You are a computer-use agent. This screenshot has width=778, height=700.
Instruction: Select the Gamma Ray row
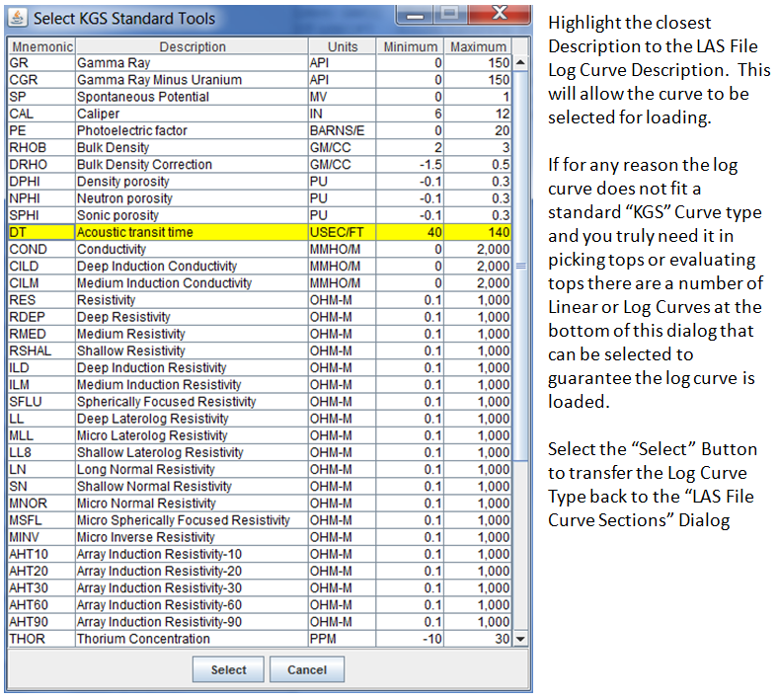click(260, 63)
